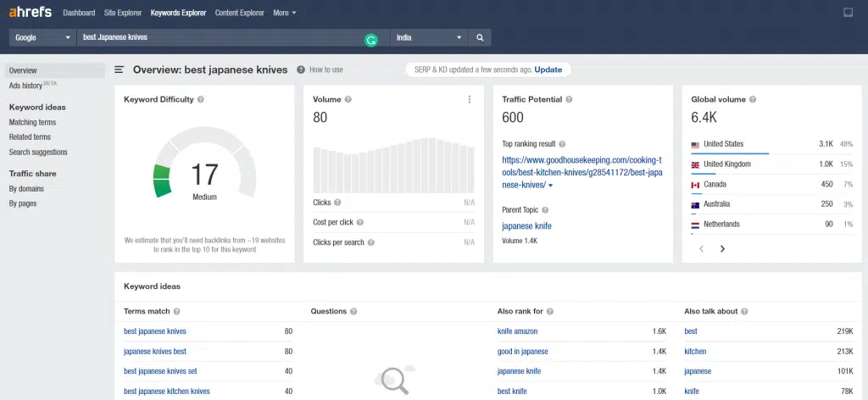Viewport: 868px width, 400px height.
Task: Click the Terms match info icon
Action: 176,312
